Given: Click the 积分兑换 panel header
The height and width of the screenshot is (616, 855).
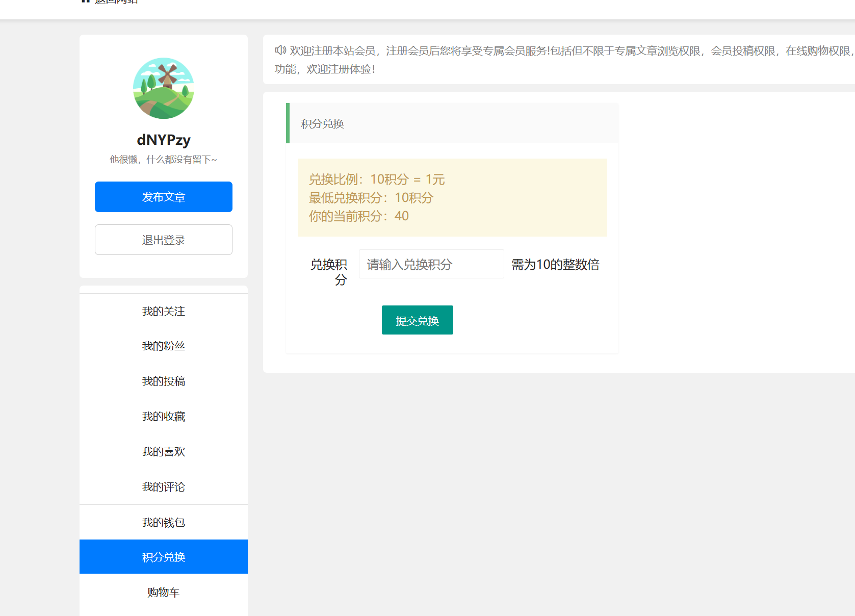Looking at the screenshot, I should [322, 124].
